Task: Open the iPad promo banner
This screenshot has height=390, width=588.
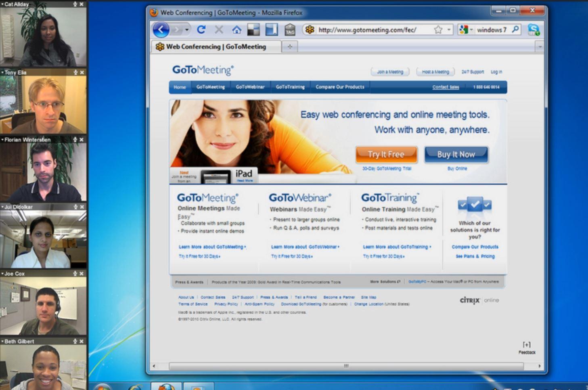Action: (x=213, y=176)
